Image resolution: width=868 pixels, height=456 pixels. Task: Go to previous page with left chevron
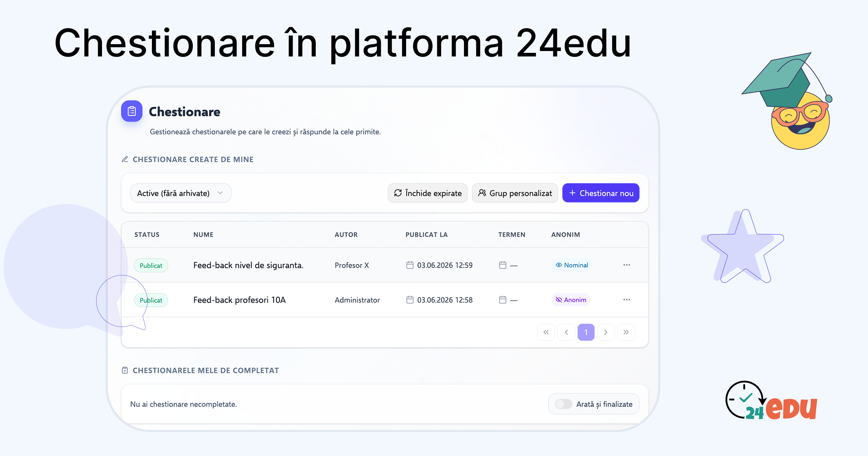(566, 332)
